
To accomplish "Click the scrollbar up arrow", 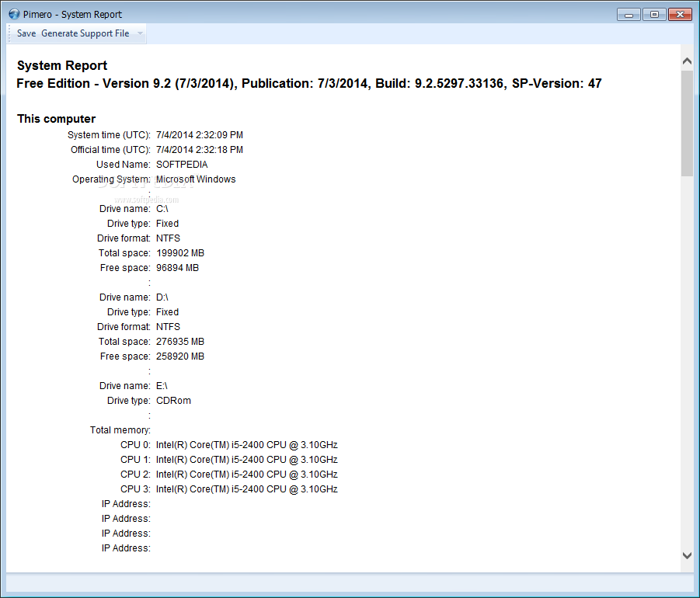I will (687, 61).
